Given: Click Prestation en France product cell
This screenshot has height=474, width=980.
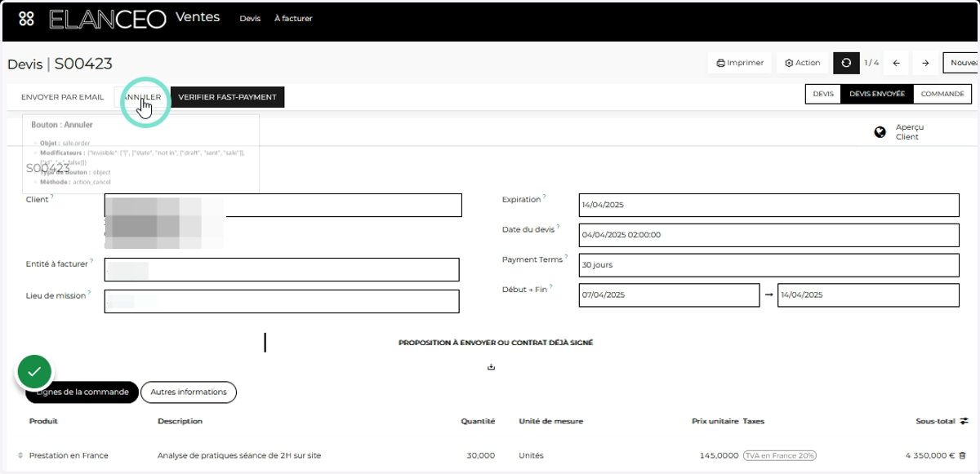Looking at the screenshot, I should (69, 455).
